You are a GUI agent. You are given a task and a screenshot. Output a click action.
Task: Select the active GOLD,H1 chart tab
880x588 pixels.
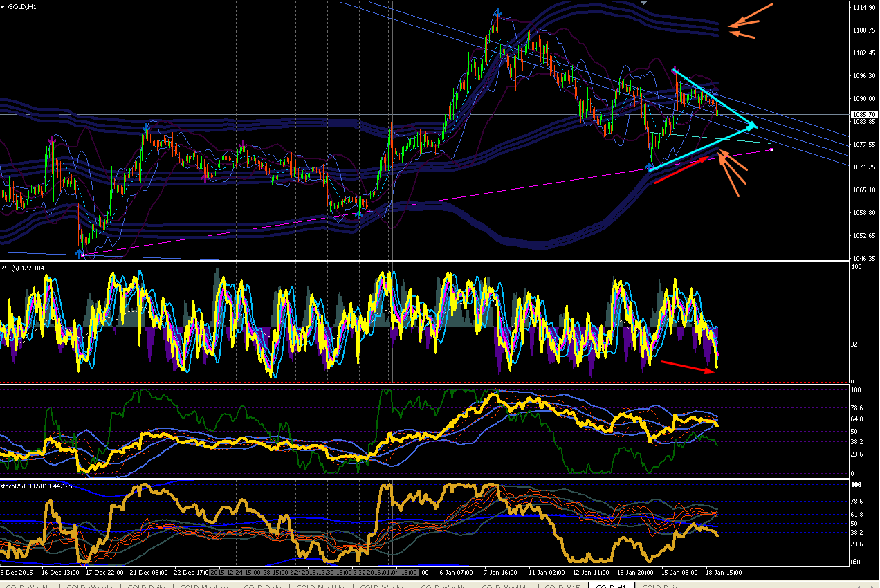[611, 587]
